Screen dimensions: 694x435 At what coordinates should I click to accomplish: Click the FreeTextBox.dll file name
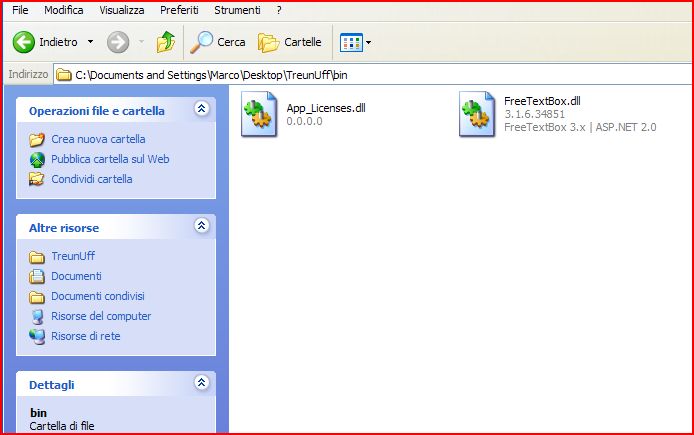pos(542,101)
